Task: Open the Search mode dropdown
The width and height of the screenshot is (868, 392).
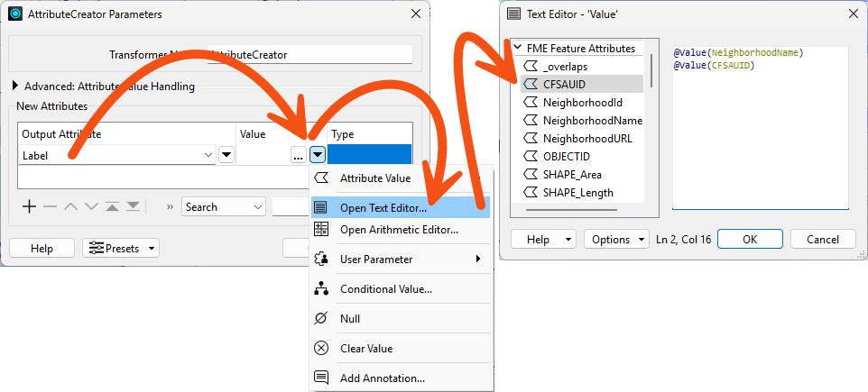Action: (x=224, y=206)
